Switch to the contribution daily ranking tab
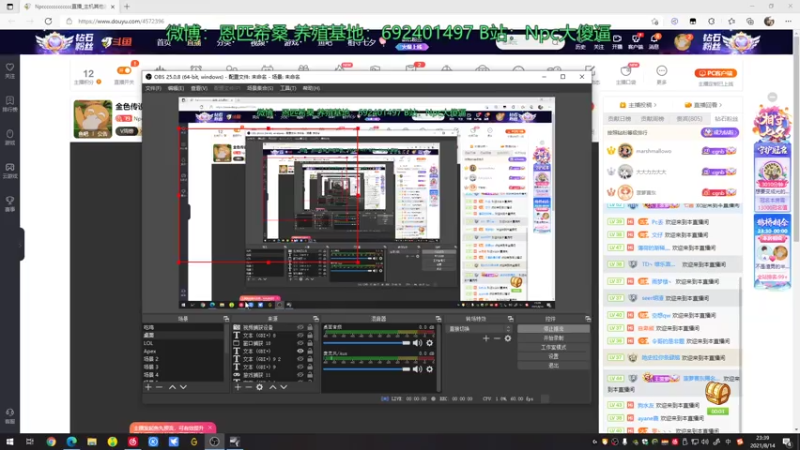800x450 pixels. pyautogui.click(x=619, y=119)
